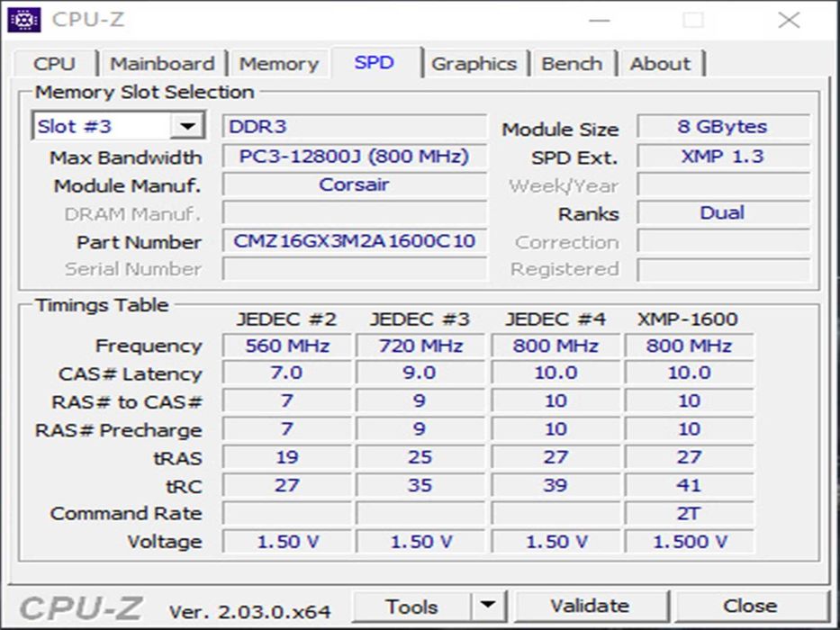The width and height of the screenshot is (840, 630).
Task: Click the 8 GBytes module size value
Action: (x=723, y=126)
